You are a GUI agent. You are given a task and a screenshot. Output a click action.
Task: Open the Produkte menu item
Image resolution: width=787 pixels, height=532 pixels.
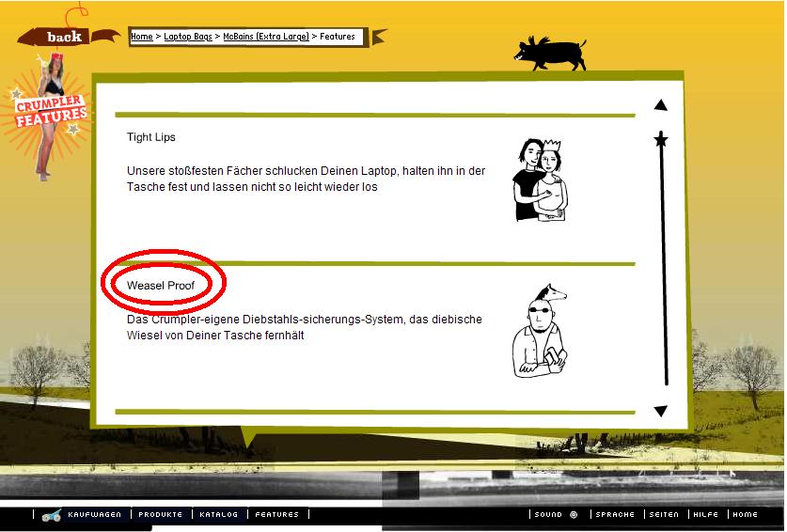tap(160, 515)
